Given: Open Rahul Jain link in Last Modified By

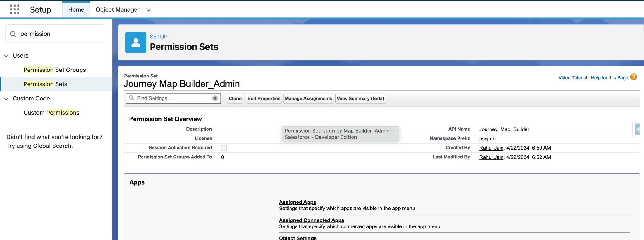Looking at the screenshot, I should (491, 157).
